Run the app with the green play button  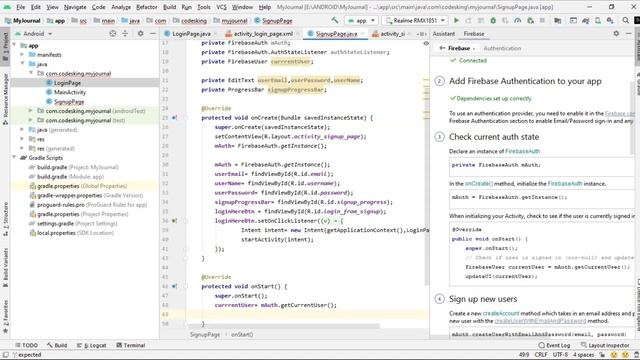coord(456,20)
